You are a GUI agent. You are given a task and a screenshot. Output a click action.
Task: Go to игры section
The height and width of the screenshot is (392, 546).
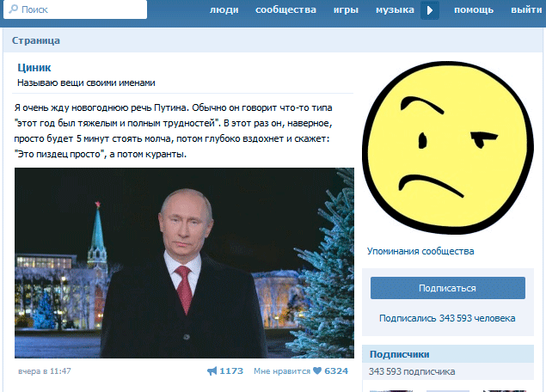point(346,9)
